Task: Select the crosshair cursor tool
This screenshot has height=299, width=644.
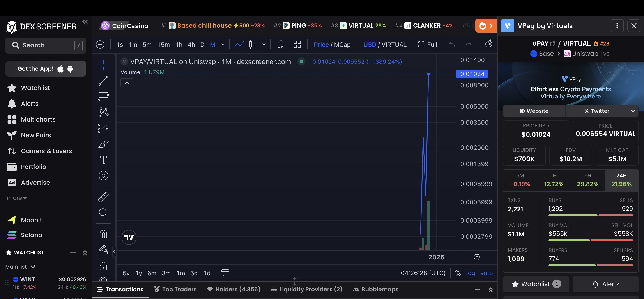Action: pyautogui.click(x=103, y=65)
